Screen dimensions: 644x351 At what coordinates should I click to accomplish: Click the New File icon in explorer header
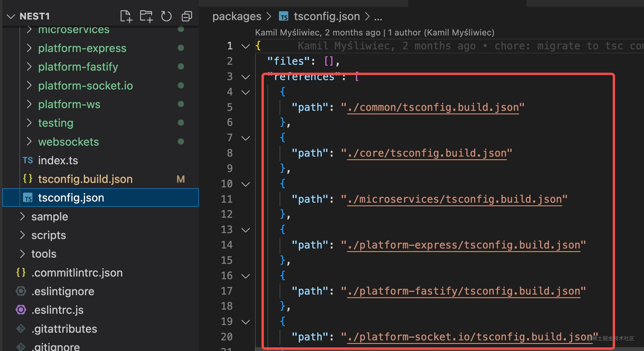(x=126, y=16)
